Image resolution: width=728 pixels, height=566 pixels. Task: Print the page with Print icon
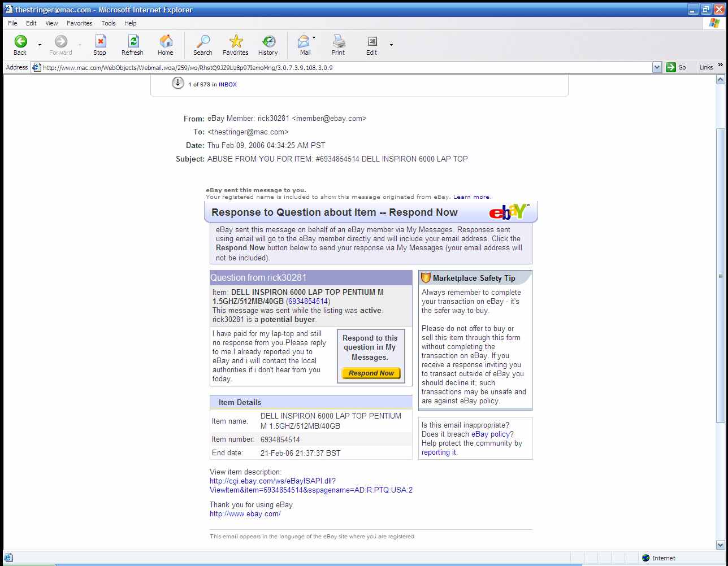(x=339, y=41)
